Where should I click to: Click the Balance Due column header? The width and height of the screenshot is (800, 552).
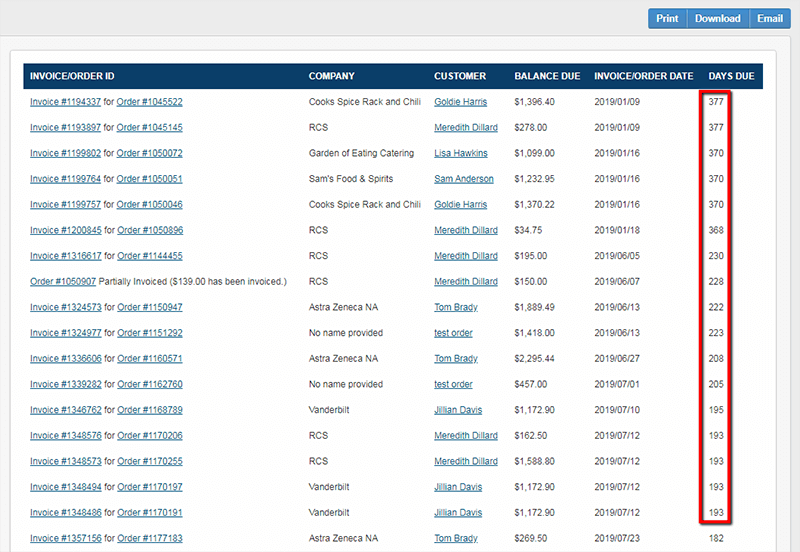pos(545,76)
